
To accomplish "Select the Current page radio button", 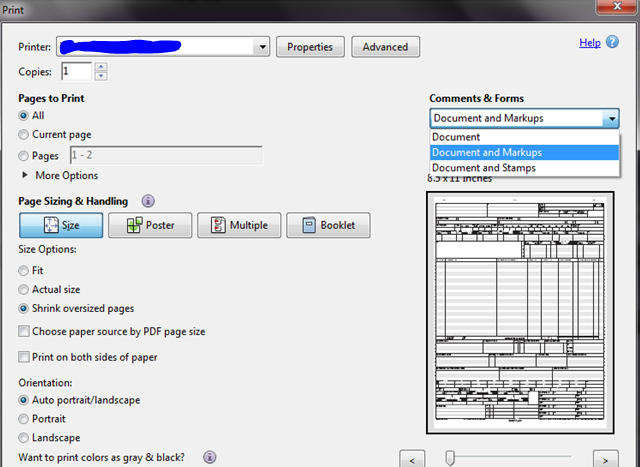I will pos(24,135).
